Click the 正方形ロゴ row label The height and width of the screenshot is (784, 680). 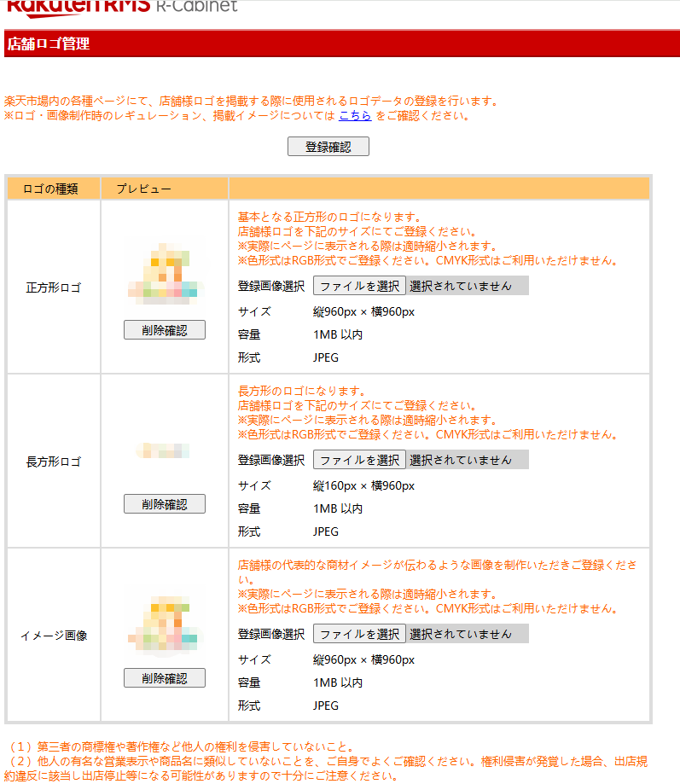[54, 287]
